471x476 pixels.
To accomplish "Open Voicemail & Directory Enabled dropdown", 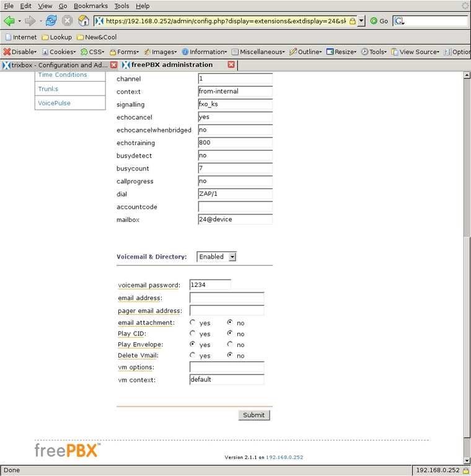I will pos(216,257).
